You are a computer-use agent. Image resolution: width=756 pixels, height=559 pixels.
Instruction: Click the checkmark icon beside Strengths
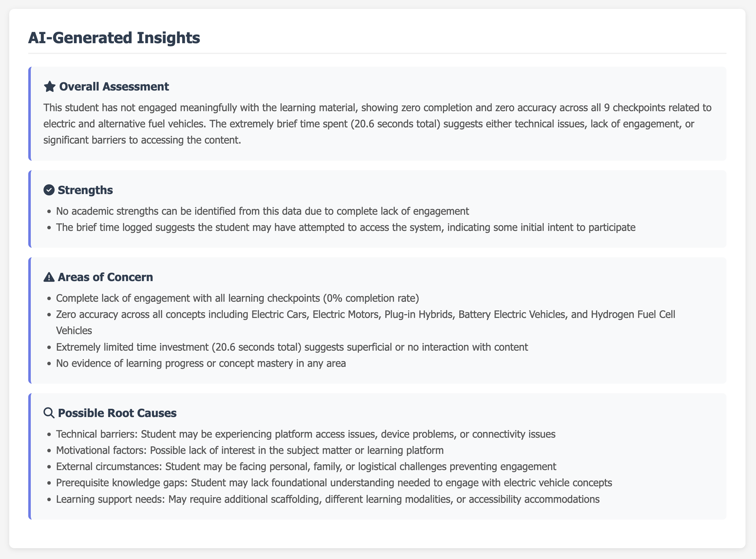(x=49, y=190)
